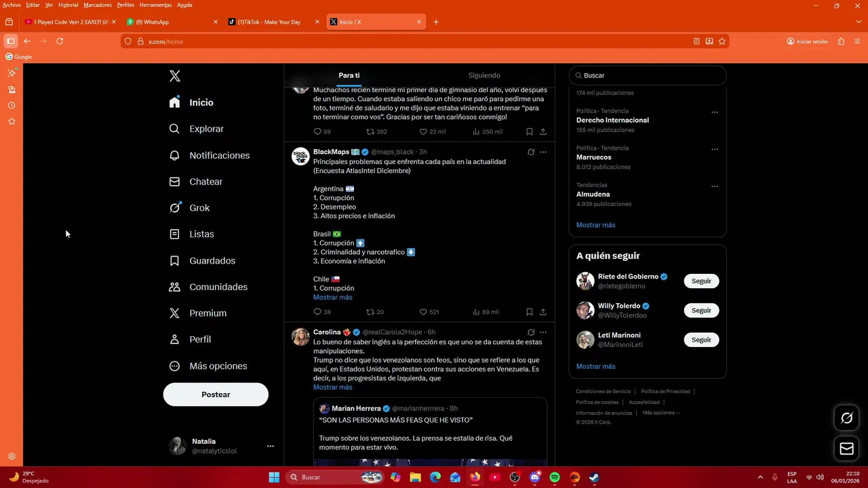Open the Historial menu
Viewport: 868px width, 488px height.
68,5
